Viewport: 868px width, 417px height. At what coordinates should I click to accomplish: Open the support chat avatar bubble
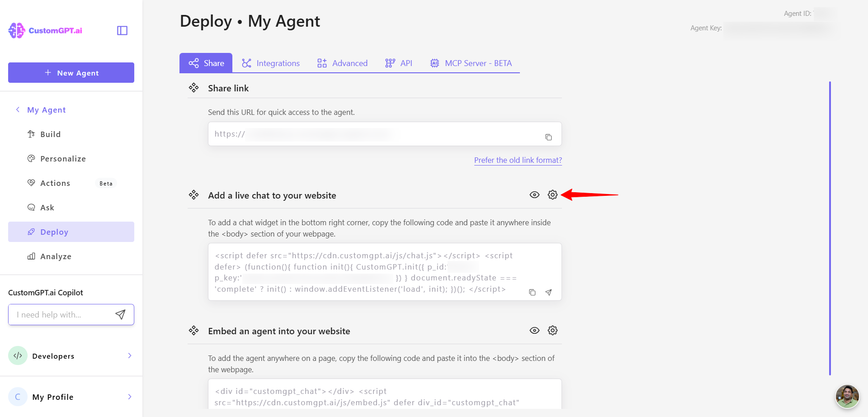[847, 397]
